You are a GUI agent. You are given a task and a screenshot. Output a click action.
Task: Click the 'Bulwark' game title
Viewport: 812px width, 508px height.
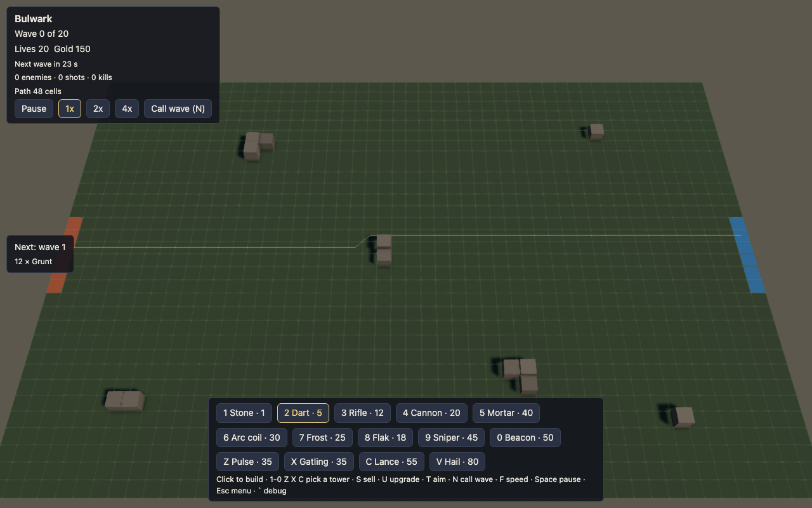34,19
